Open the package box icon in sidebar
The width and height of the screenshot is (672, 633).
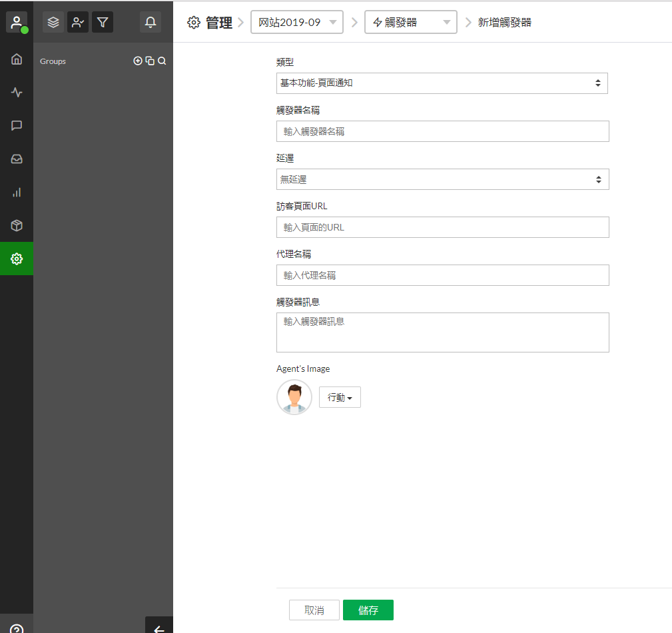pos(17,225)
